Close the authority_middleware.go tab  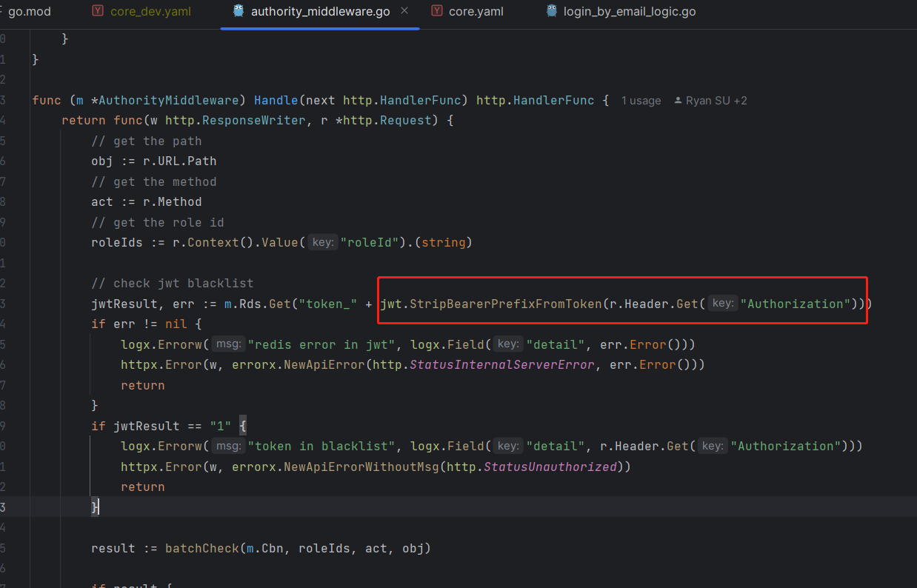coord(404,11)
